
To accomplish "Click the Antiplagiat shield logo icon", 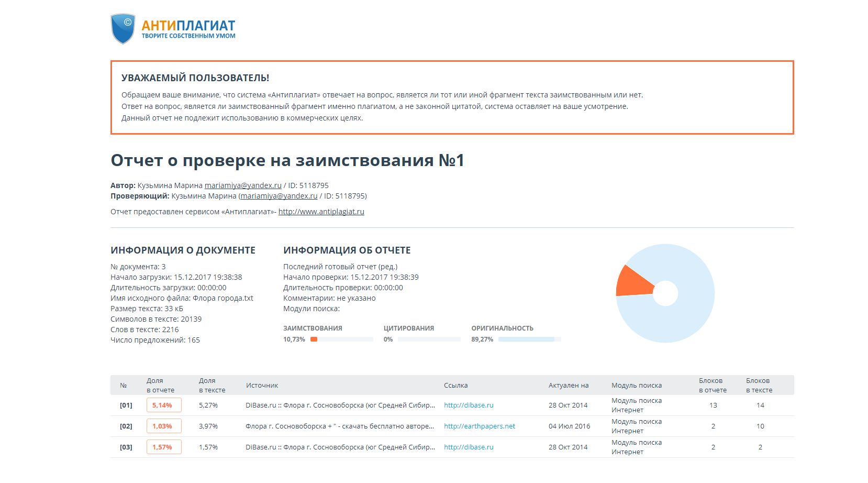I will (123, 29).
